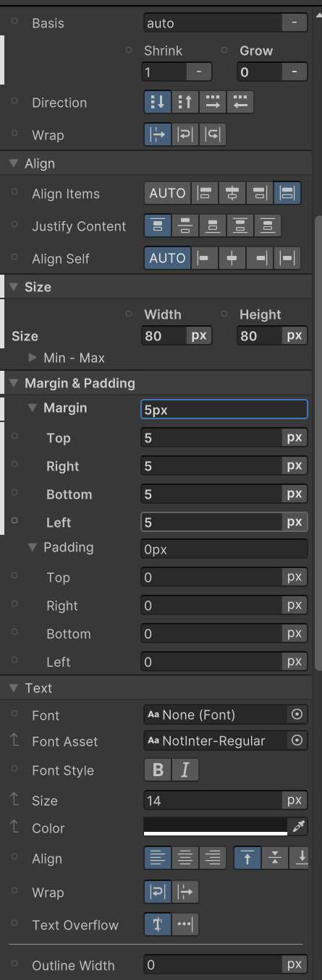
Task: Open the text Color swatch
Action: 215,828
